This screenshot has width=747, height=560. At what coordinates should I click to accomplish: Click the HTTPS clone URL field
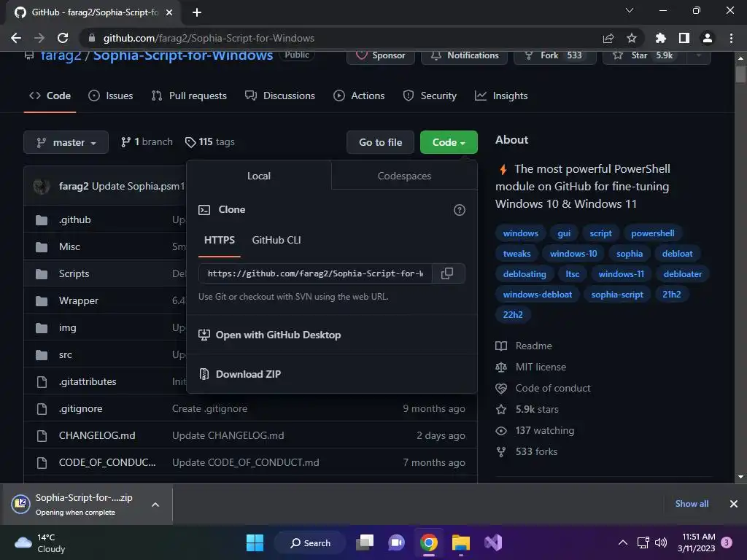(315, 273)
